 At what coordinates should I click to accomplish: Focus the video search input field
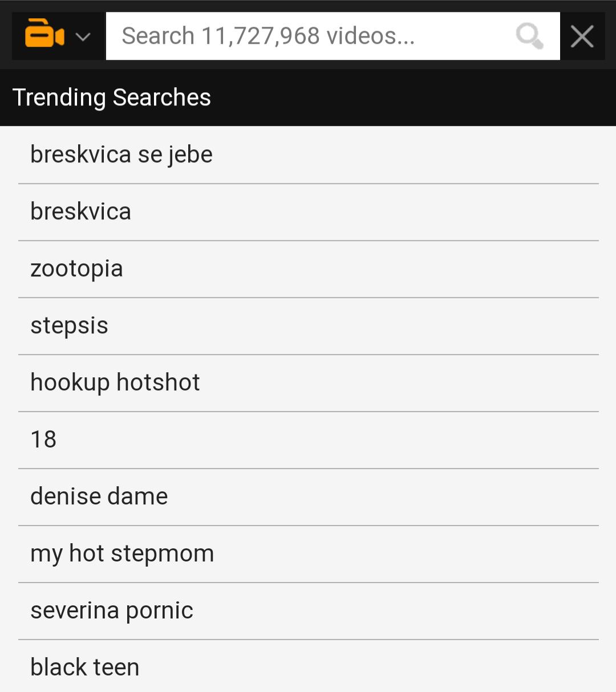[308, 36]
